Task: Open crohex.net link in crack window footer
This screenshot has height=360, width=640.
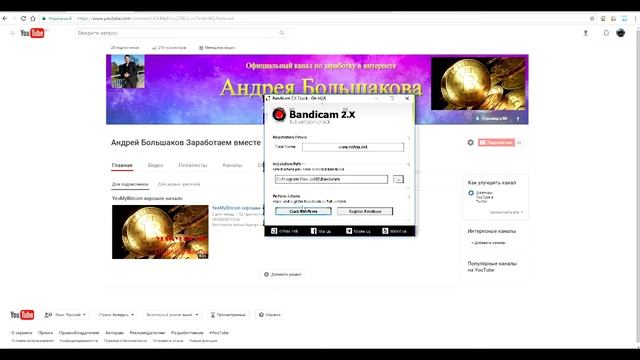Action: [x=284, y=231]
